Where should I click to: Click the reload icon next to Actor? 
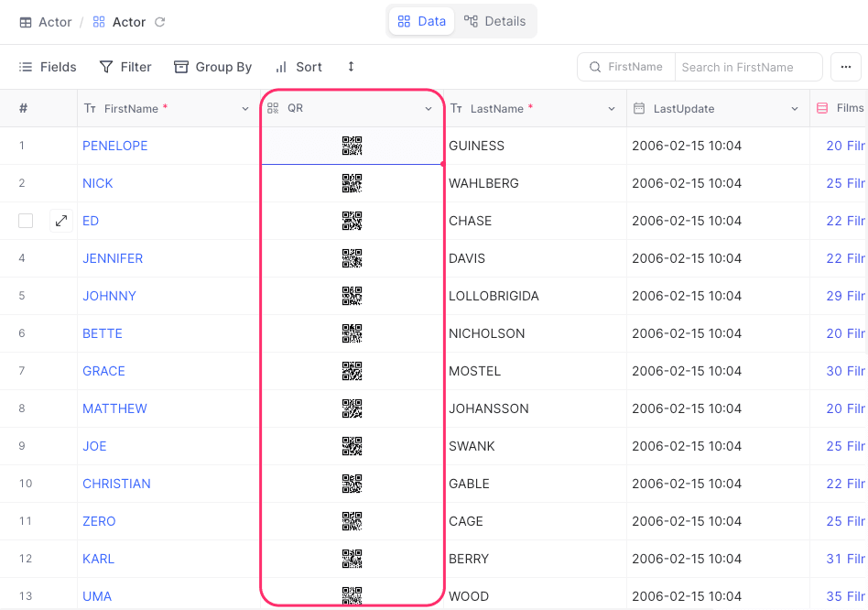point(160,22)
